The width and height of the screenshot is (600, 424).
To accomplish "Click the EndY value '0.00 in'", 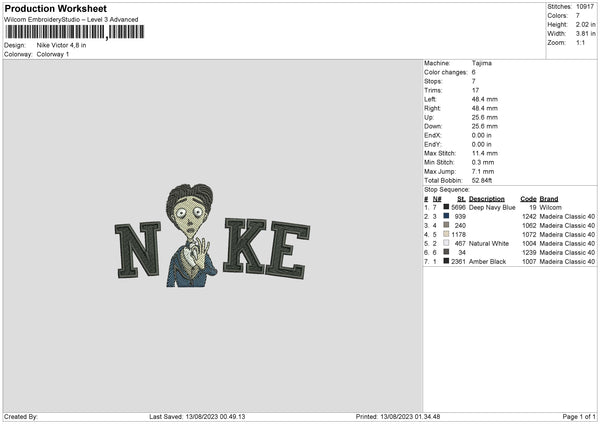I will coord(482,145).
